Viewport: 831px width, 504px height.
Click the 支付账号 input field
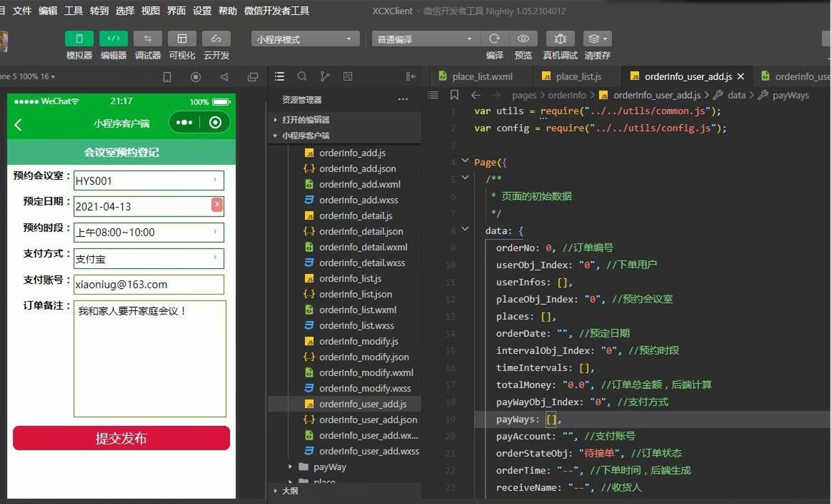pos(149,285)
